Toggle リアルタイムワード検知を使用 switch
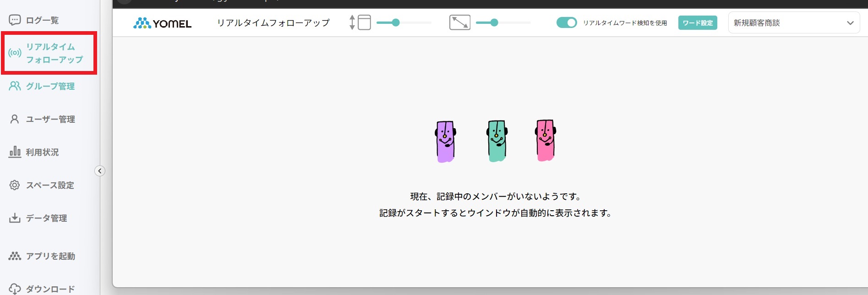 pyautogui.click(x=567, y=22)
